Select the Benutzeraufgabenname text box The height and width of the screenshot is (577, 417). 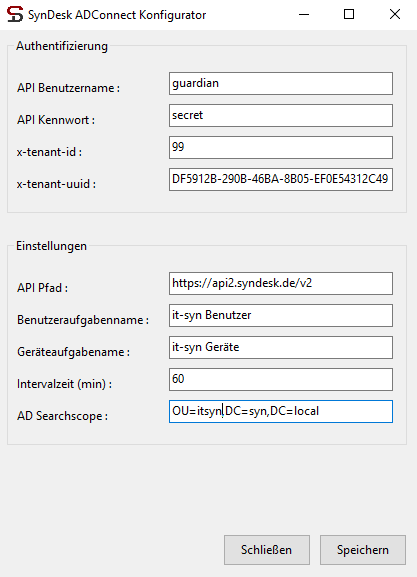[281, 315]
